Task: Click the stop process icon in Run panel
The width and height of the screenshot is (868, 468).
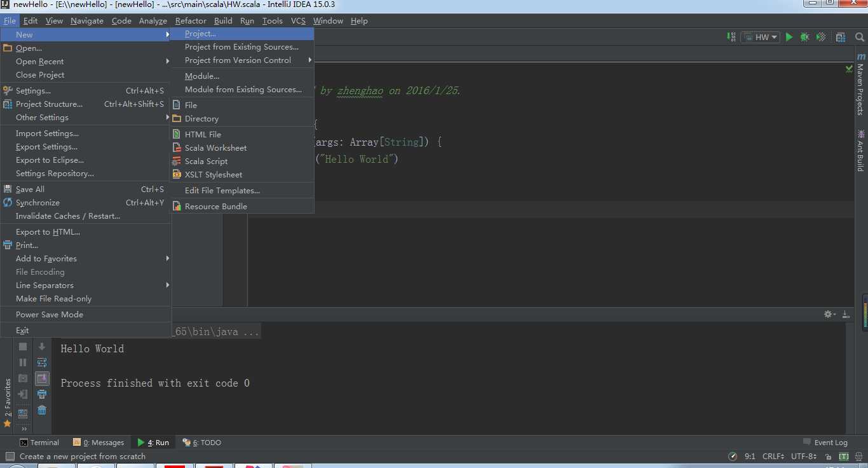Action: coord(23,347)
